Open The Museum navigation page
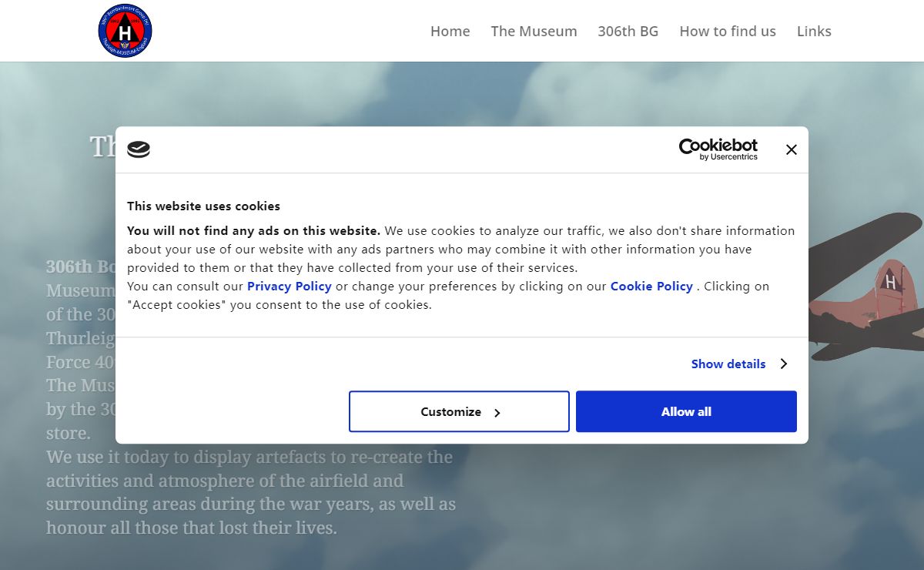The height and width of the screenshot is (570, 924). (x=534, y=32)
